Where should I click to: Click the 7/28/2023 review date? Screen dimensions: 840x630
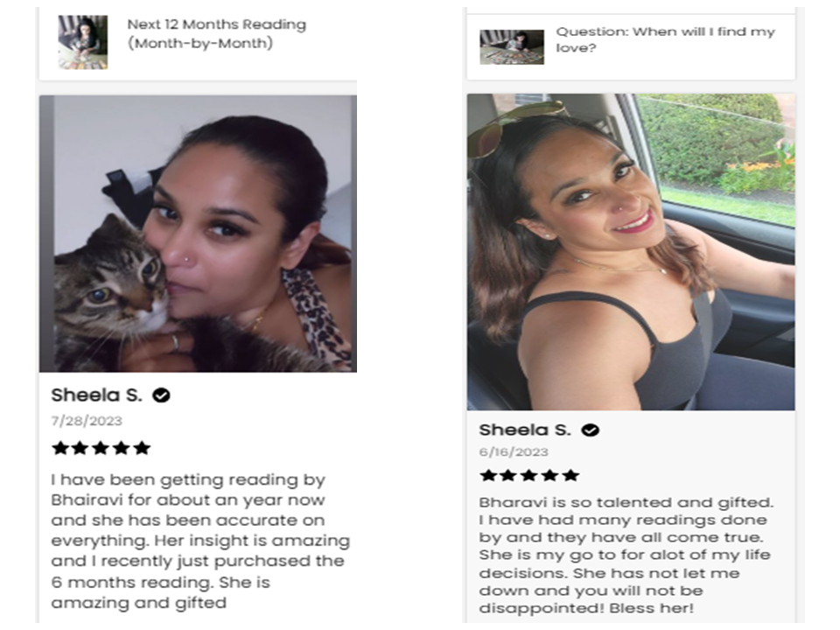click(x=87, y=421)
